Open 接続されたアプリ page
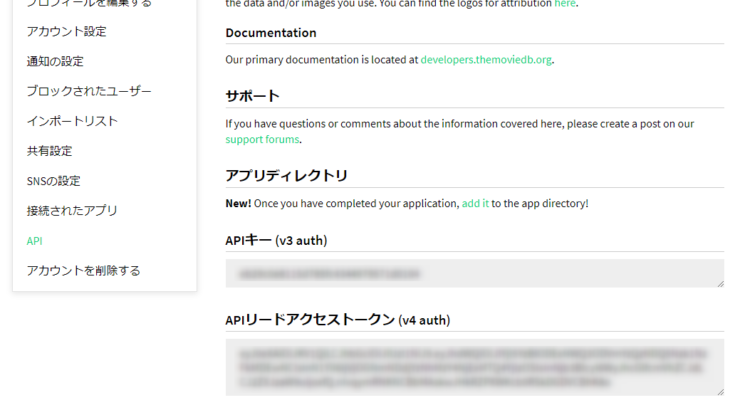Image resolution: width=730 pixels, height=410 pixels. 72,211
